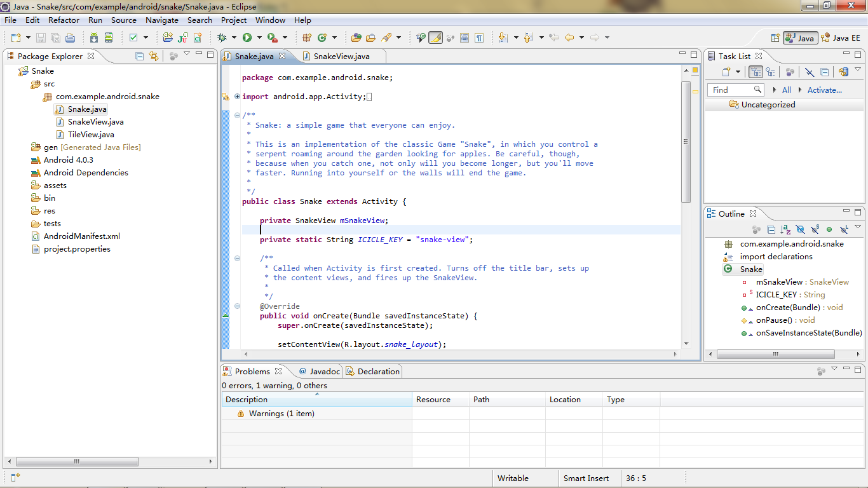Click the Next Annotation down-arrow icon

click(503, 38)
